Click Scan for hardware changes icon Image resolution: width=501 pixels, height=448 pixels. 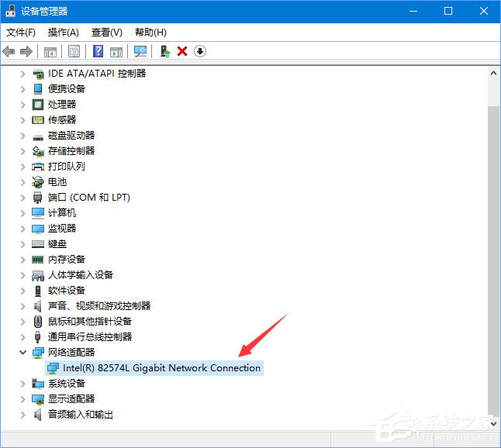140,51
